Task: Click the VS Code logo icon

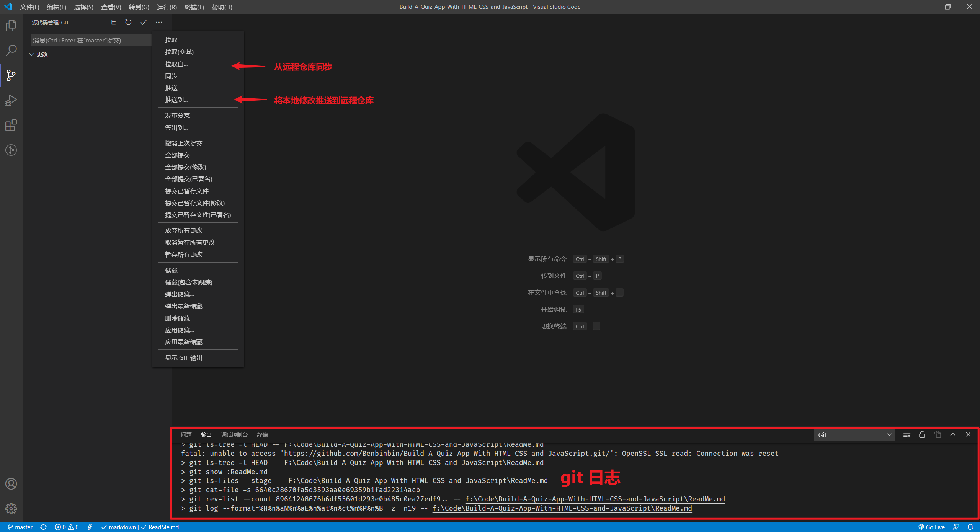Action: (8, 7)
